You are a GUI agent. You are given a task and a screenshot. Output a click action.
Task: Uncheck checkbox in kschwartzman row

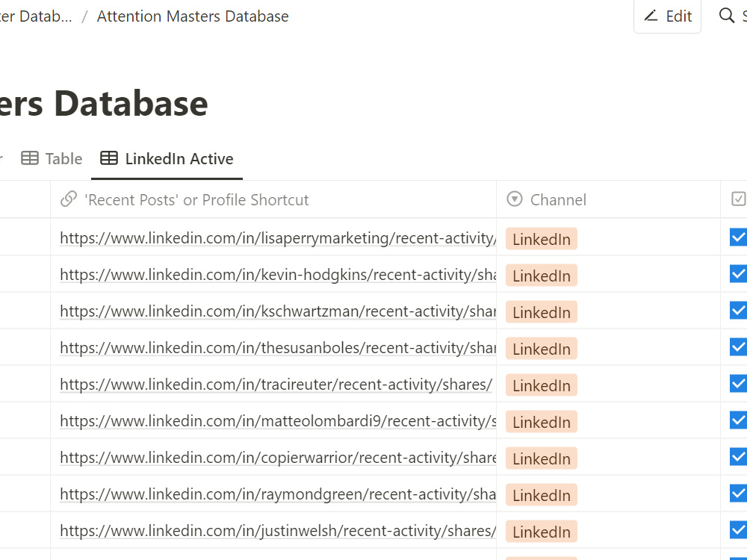pos(739,310)
